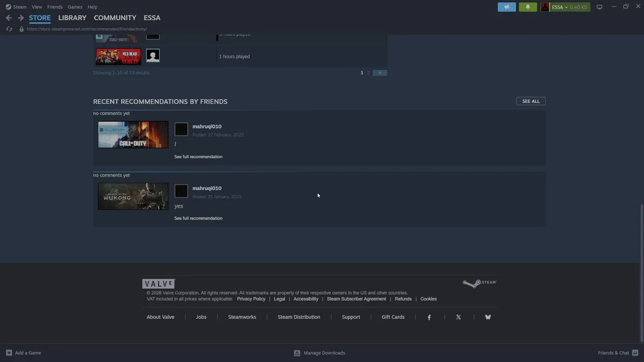644x362 pixels.
Task: Click mahruqi010 avatar on Call of Duty review
Action: pos(181,129)
